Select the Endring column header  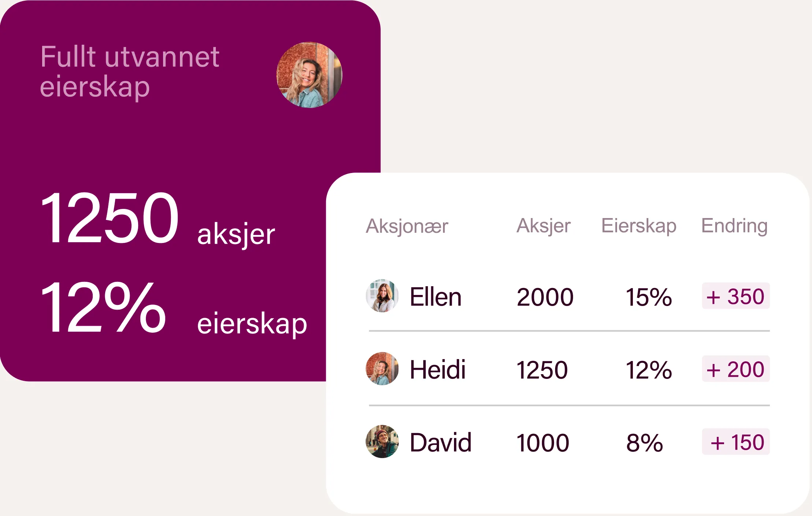point(734,226)
